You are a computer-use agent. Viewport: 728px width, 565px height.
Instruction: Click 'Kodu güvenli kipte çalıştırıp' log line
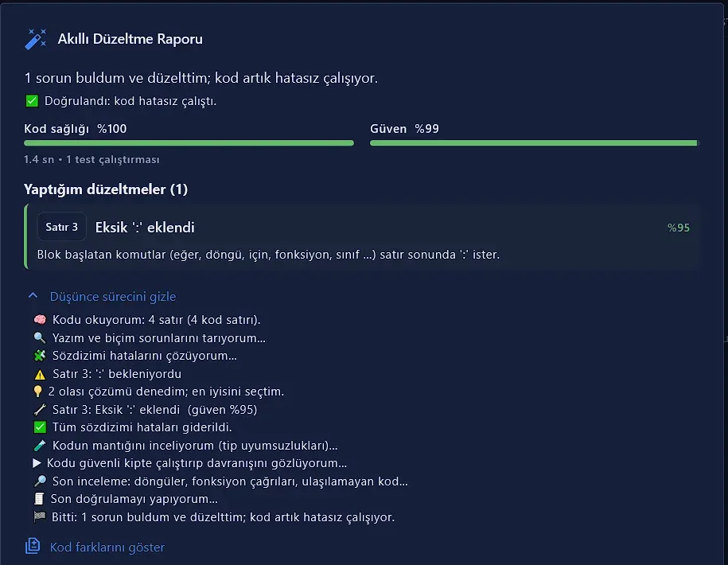(197, 463)
